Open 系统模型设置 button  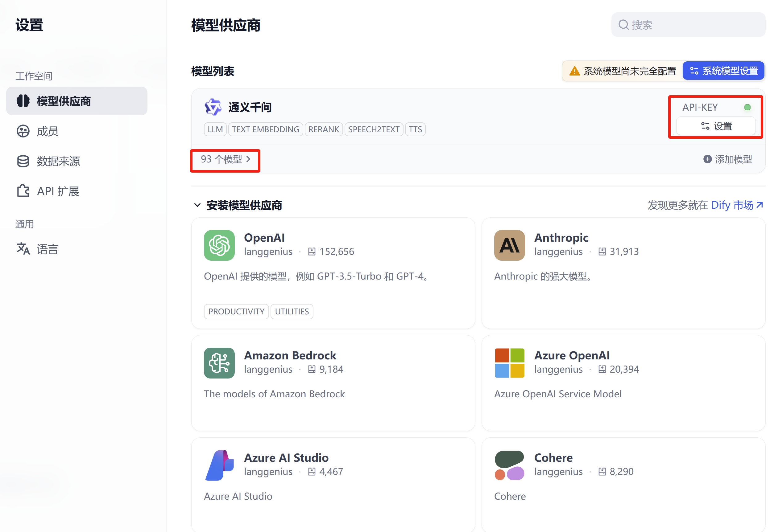coord(723,71)
